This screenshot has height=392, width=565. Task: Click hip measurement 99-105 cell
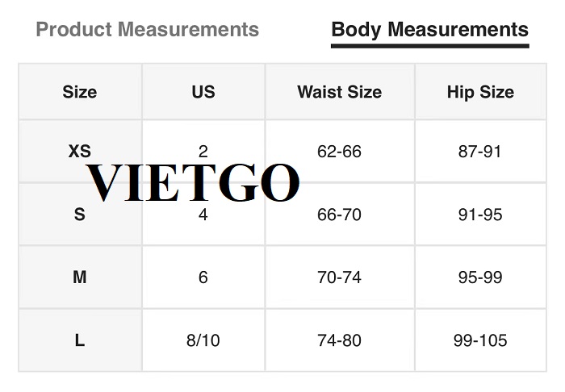(481, 340)
